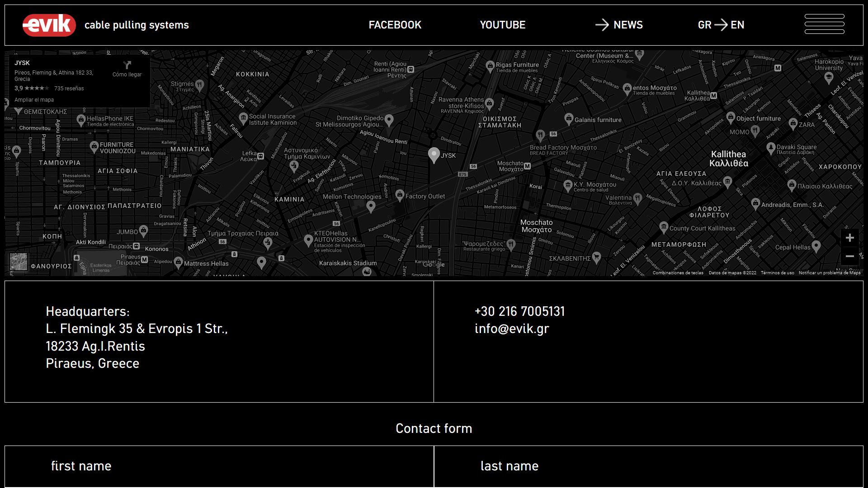Image resolution: width=868 pixels, height=488 pixels.
Task: Select Davaki Square map marker
Action: [771, 148]
